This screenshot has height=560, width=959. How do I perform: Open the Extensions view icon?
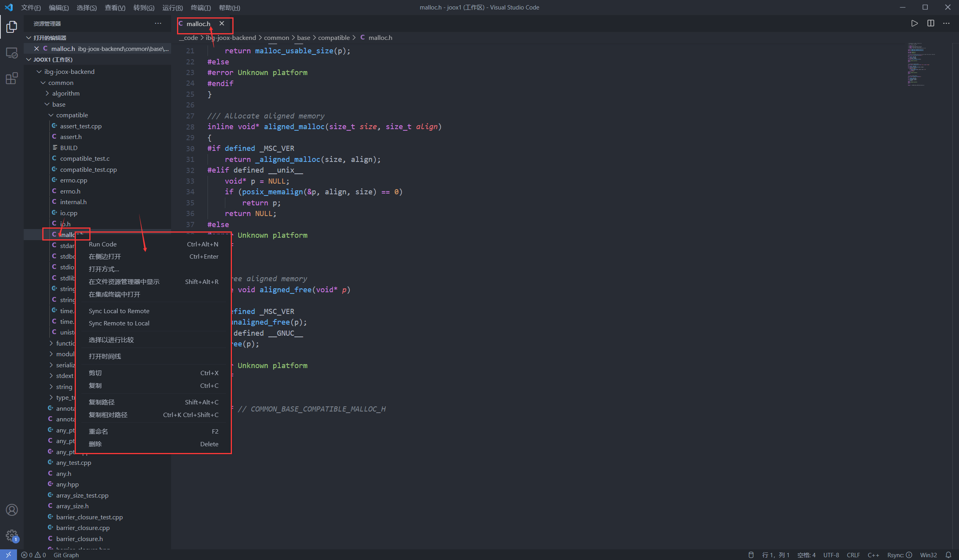tap(12, 78)
